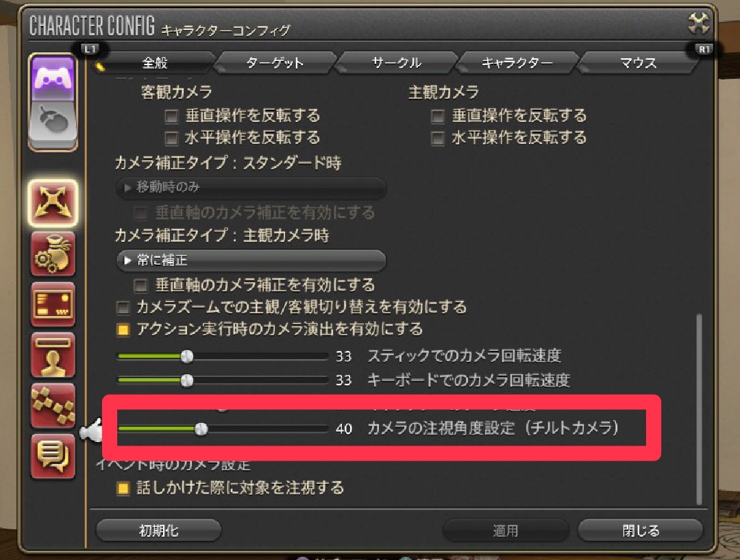The image size is (740, 560).
Task: Click the 閉じる button
Action: (641, 531)
